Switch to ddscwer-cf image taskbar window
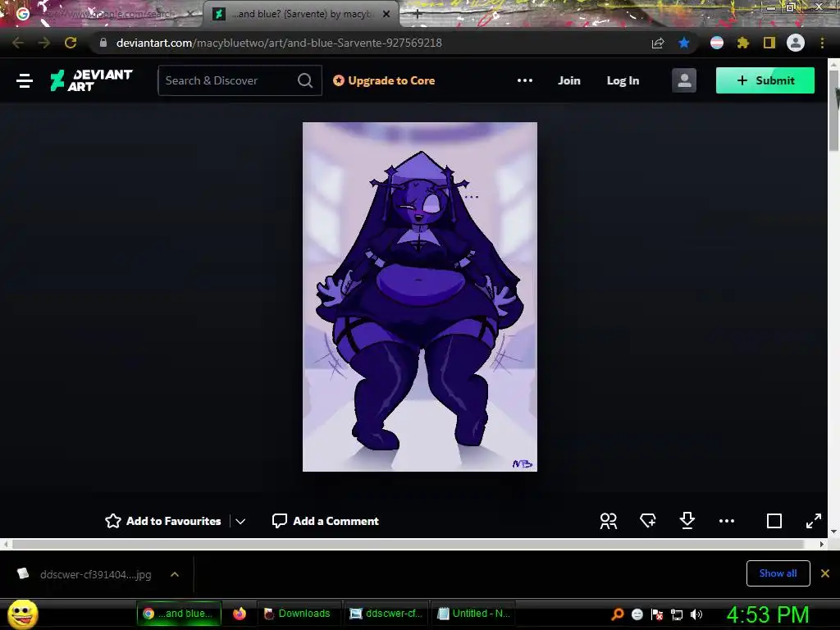This screenshot has width=840, height=630. [x=386, y=614]
